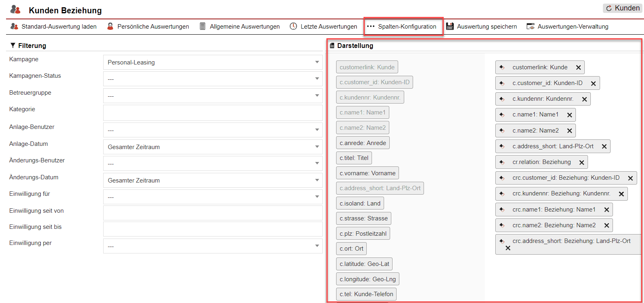Viewport: 644px width, 303px height.
Task: Click the Auswertungen-Verwaltung icon
Action: tap(530, 26)
